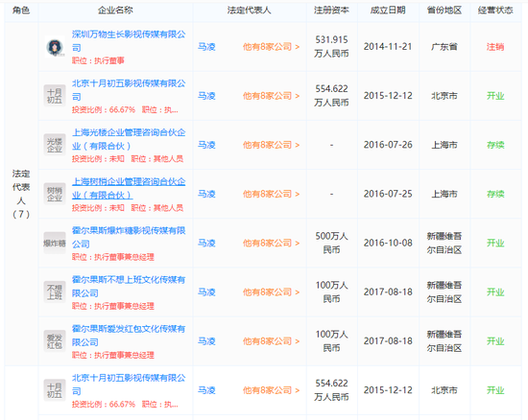Viewport: 528px width, 420px height.
Task: Expand 他有8家公司 in 霍尔果斯不想上班 row
Action: pos(271,292)
